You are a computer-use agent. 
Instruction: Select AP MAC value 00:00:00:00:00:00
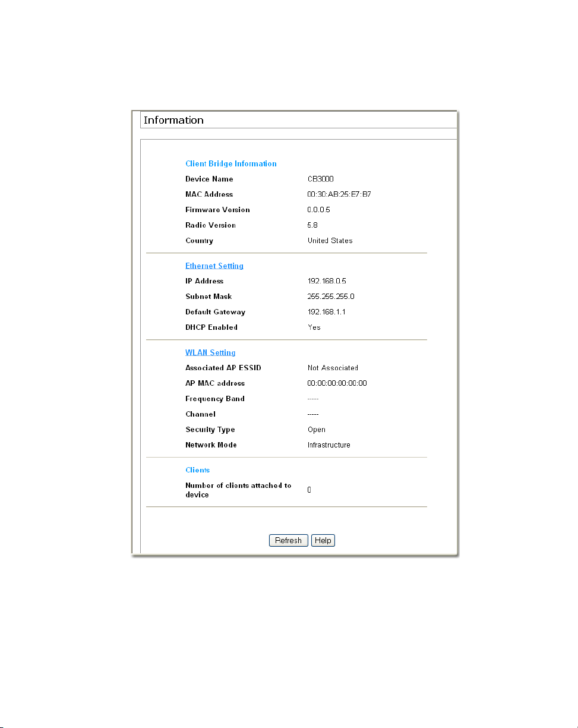337,383
